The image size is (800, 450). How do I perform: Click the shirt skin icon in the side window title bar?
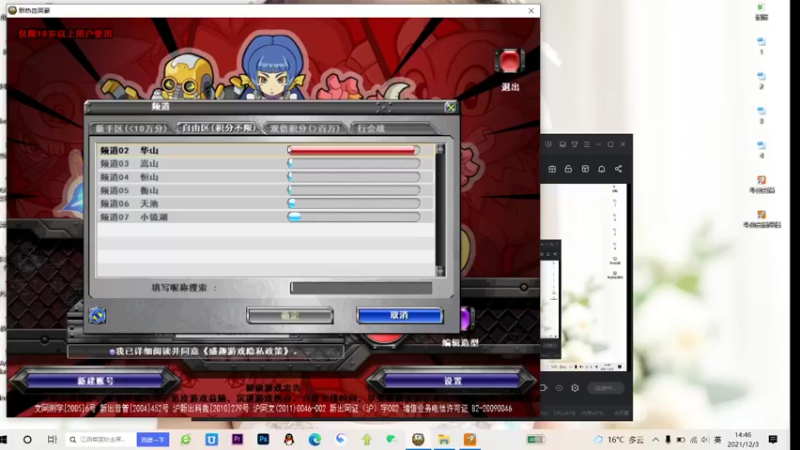tap(574, 144)
